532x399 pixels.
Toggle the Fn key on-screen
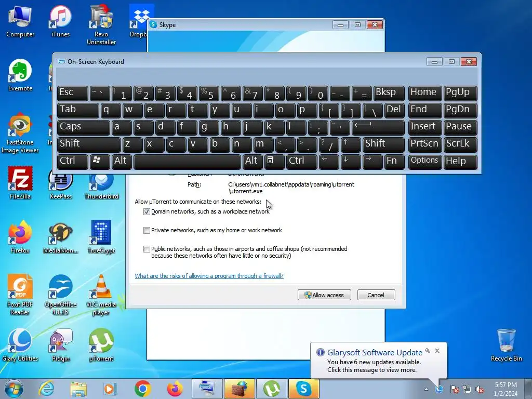point(394,162)
